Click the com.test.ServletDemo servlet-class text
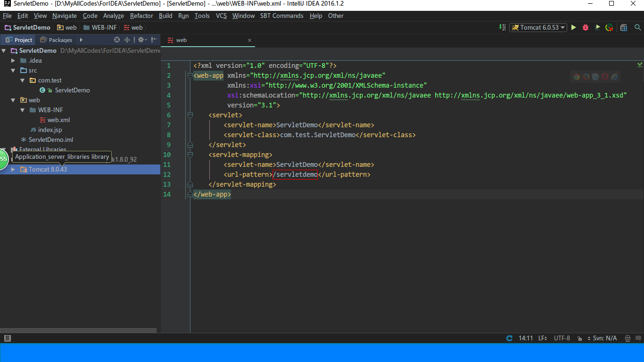644x362 pixels. click(318, 135)
